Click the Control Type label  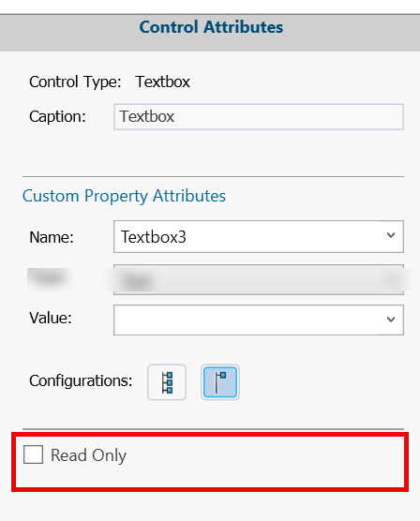[x=75, y=82]
